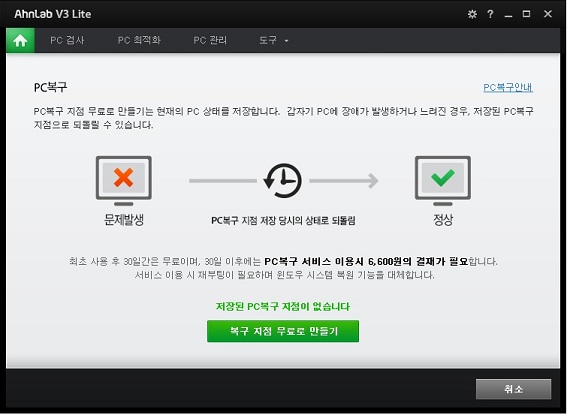Switch to the PC 최적화 tab
The image size is (567, 415).
(139, 40)
